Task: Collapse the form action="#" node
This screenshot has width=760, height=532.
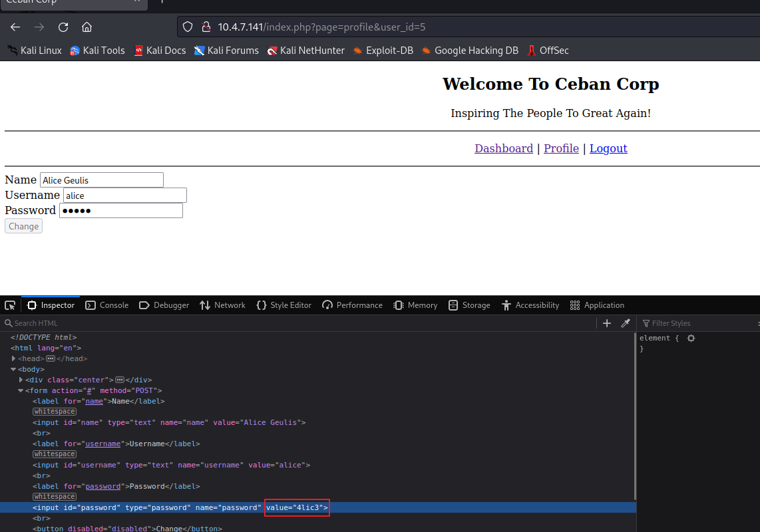Action: [x=21, y=390]
